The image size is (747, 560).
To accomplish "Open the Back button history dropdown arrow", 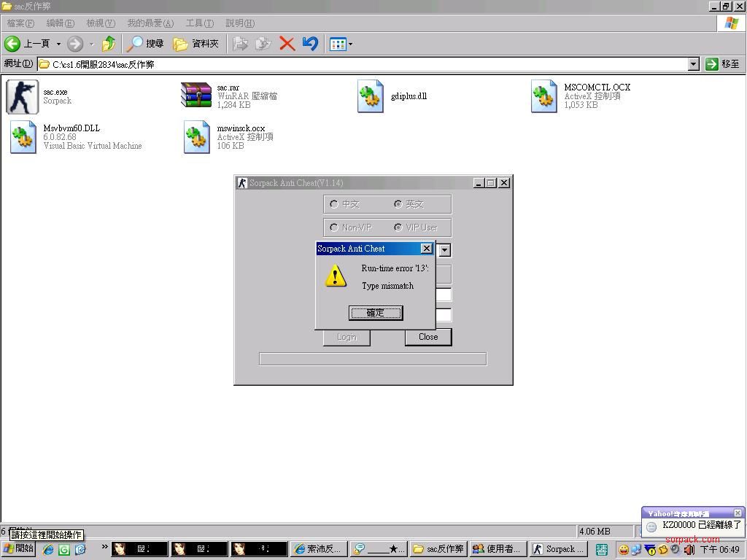I will pos(58,44).
